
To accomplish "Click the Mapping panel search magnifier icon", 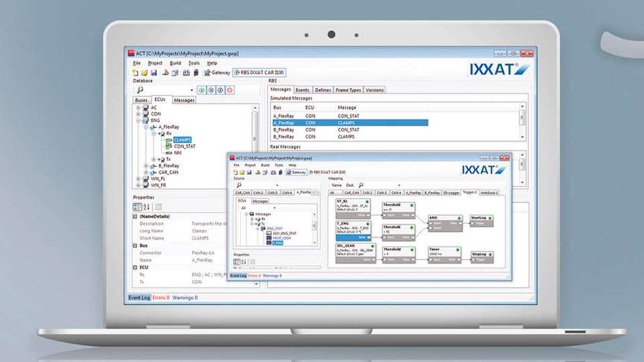I will tap(361, 185).
